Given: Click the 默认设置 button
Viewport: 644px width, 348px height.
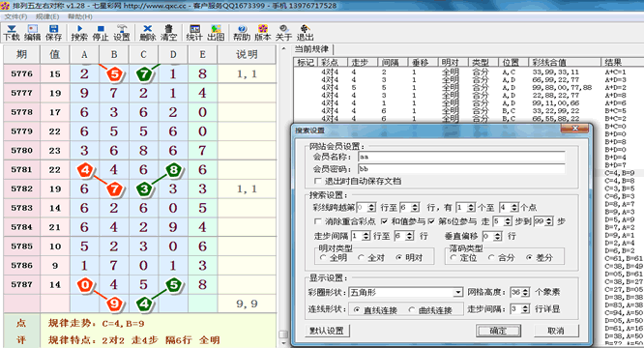Looking at the screenshot, I should (328, 331).
